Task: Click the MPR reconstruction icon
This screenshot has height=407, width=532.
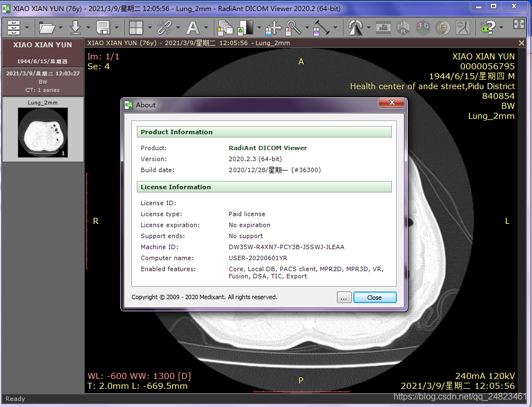Action: [x=403, y=28]
